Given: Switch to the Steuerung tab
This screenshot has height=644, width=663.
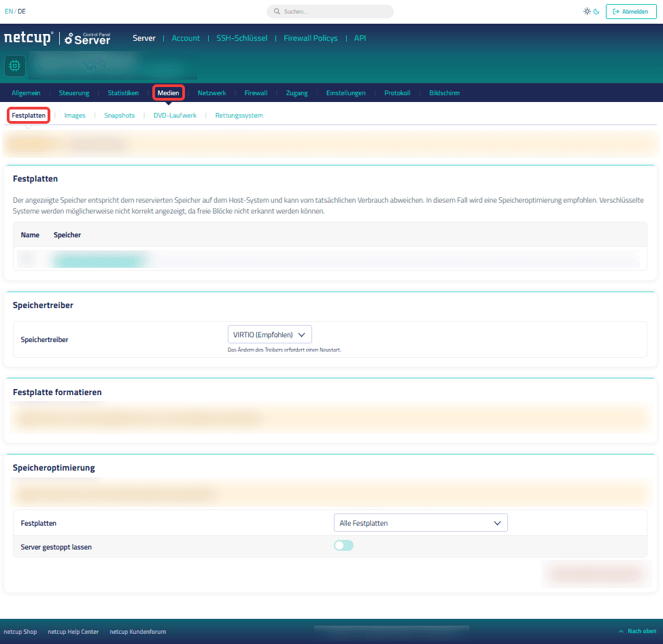Looking at the screenshot, I should [x=74, y=93].
